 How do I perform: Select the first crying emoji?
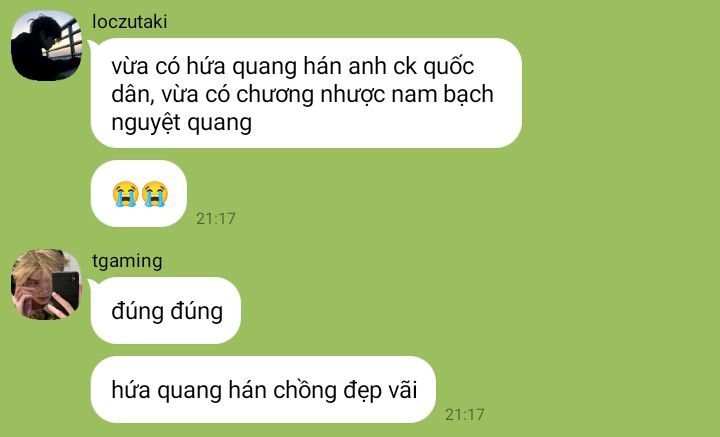[x=125, y=194]
